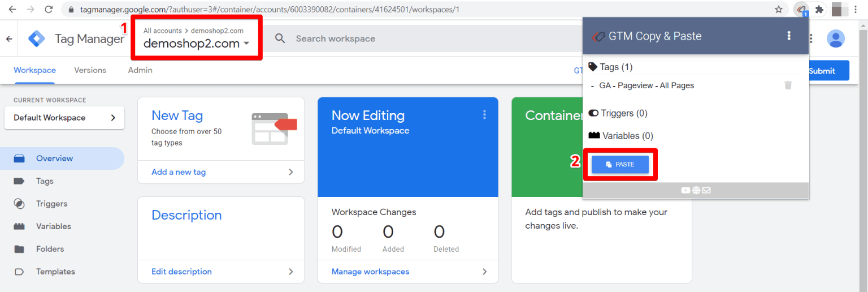Click the Description card heading
868x292 pixels.
pos(186,215)
